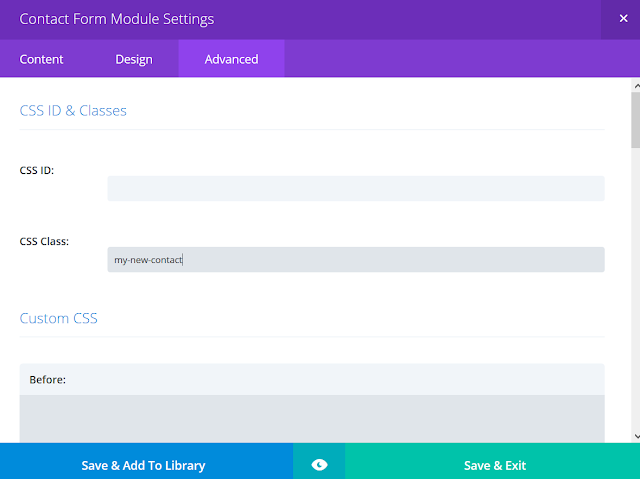Viewport: 640px width, 479px height.
Task: Focus the CSS ID input field
Action: 356,188
